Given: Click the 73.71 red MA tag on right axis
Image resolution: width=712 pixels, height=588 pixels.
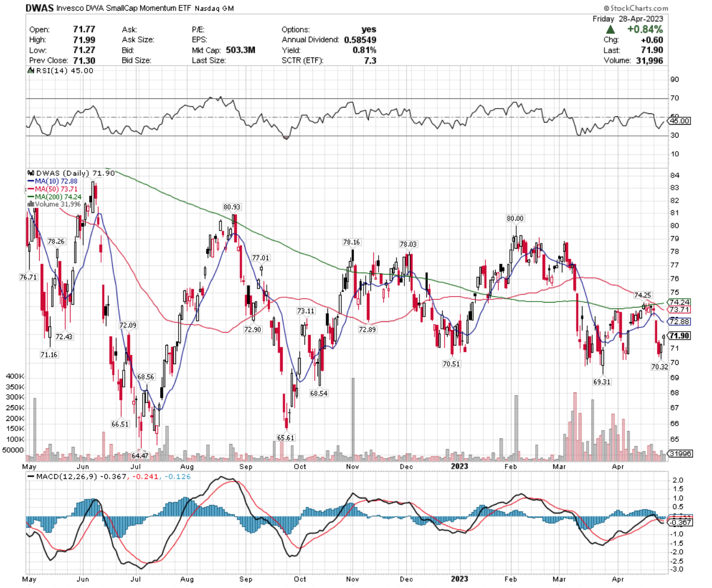Looking at the screenshot, I should [679, 310].
